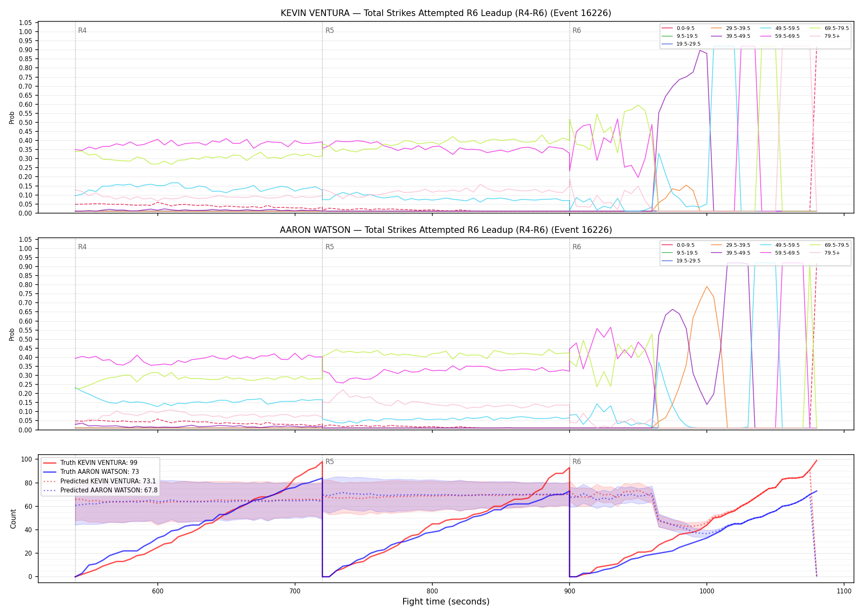Viewport: 863px width, 616px height.
Task: Click the 1000 tick on the x-axis
Action: coord(706,591)
